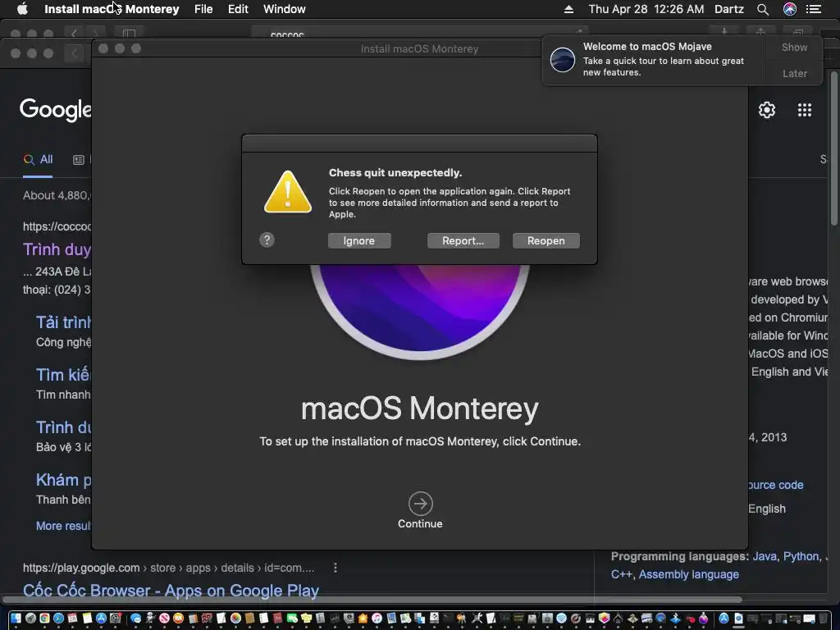Open the Edit menu
This screenshot has height=630, width=840.
(x=238, y=9)
